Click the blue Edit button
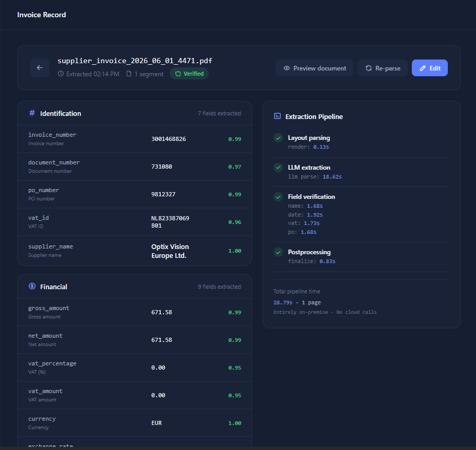Screen dimensions: 476x450 click(x=430, y=68)
